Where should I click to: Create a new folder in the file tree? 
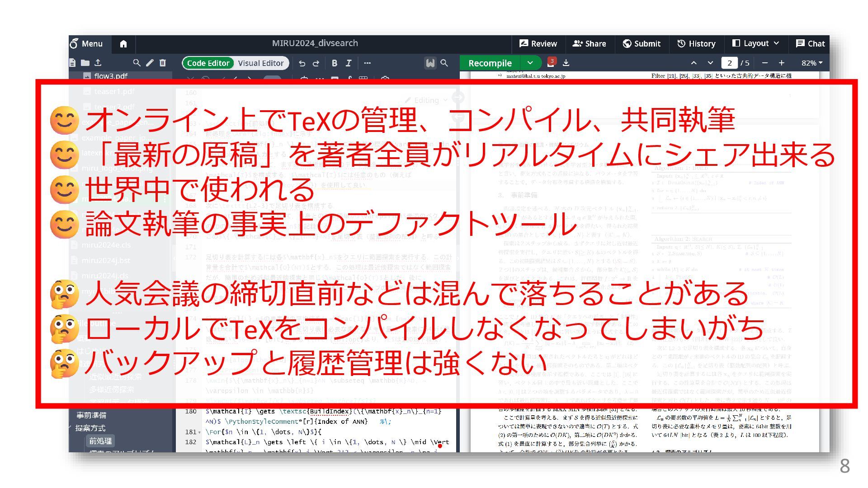coord(85,63)
